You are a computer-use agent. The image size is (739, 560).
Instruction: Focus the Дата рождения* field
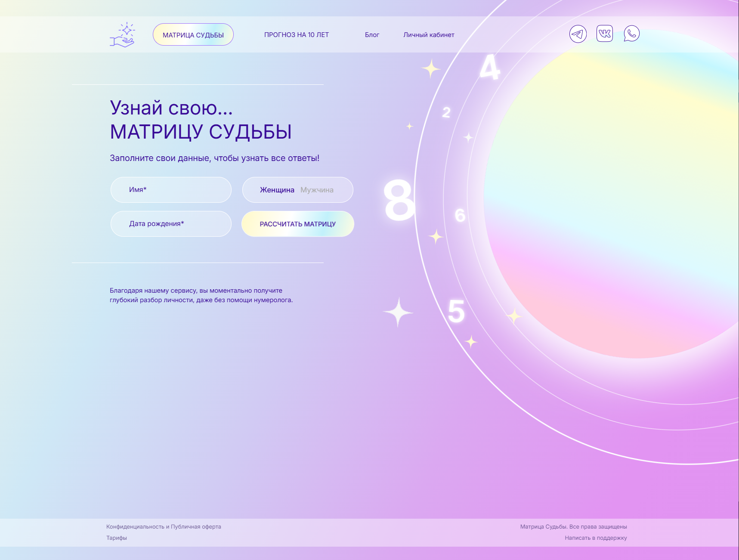[x=171, y=224]
